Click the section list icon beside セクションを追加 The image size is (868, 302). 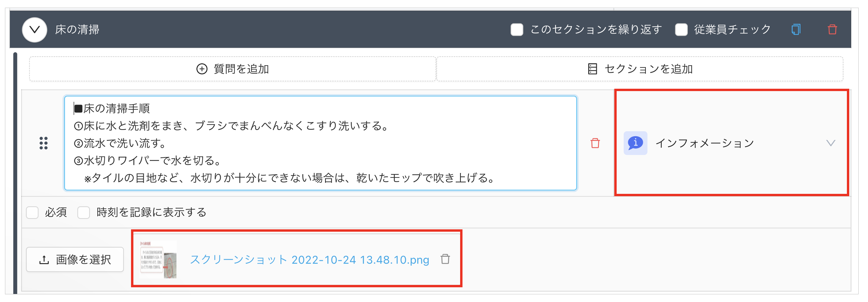pyautogui.click(x=592, y=69)
